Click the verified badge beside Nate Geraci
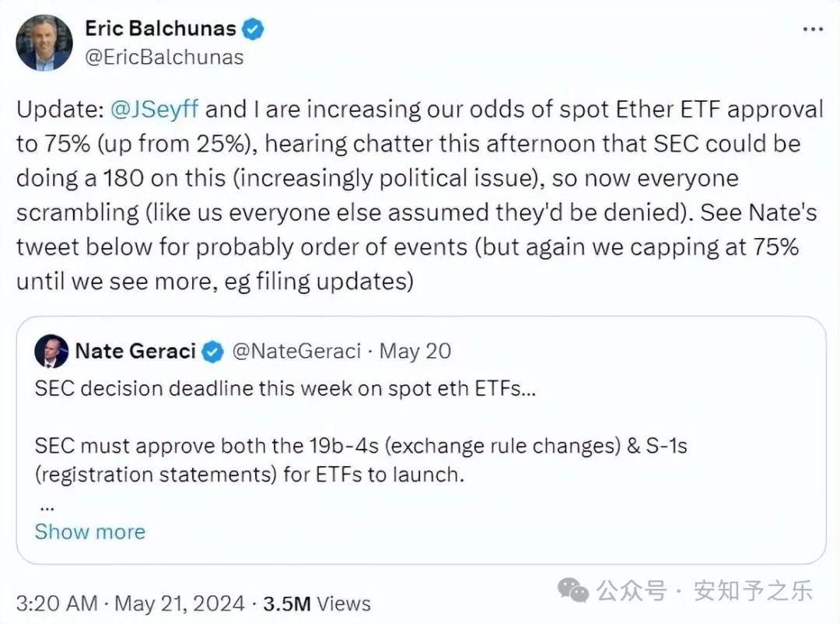Viewport: 840px width, 624px height. (212, 352)
